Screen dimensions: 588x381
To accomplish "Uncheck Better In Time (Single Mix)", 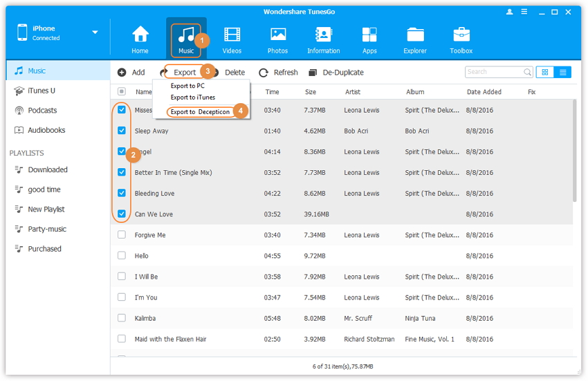I will coord(122,172).
